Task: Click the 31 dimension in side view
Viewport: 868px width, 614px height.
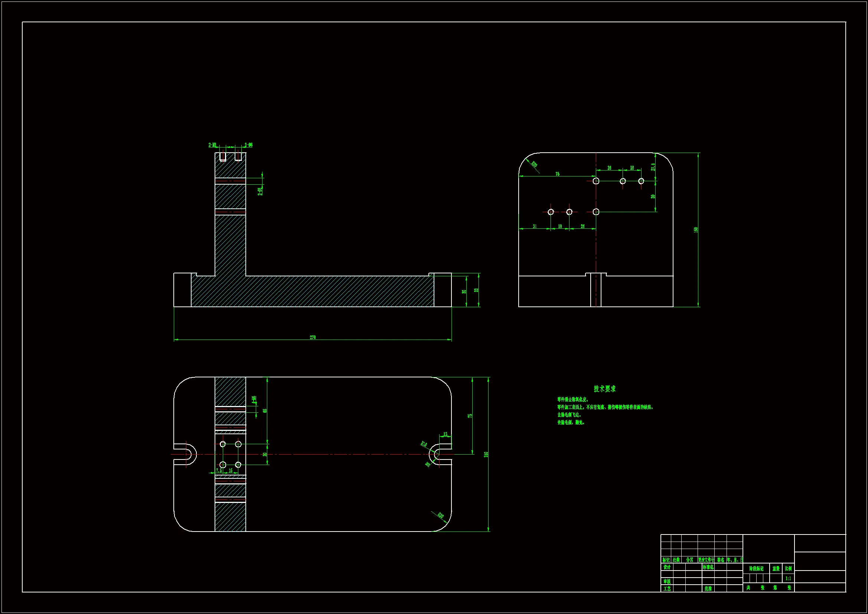Action: [x=535, y=226]
